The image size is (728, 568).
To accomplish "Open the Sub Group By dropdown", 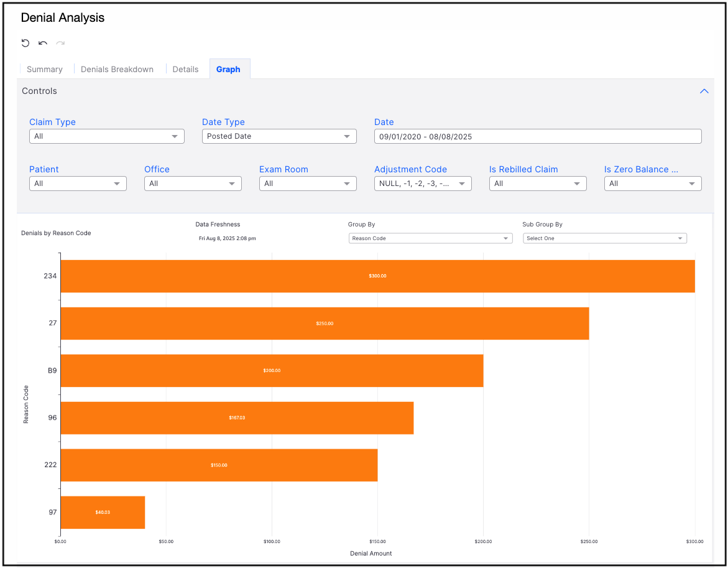I will coord(604,238).
